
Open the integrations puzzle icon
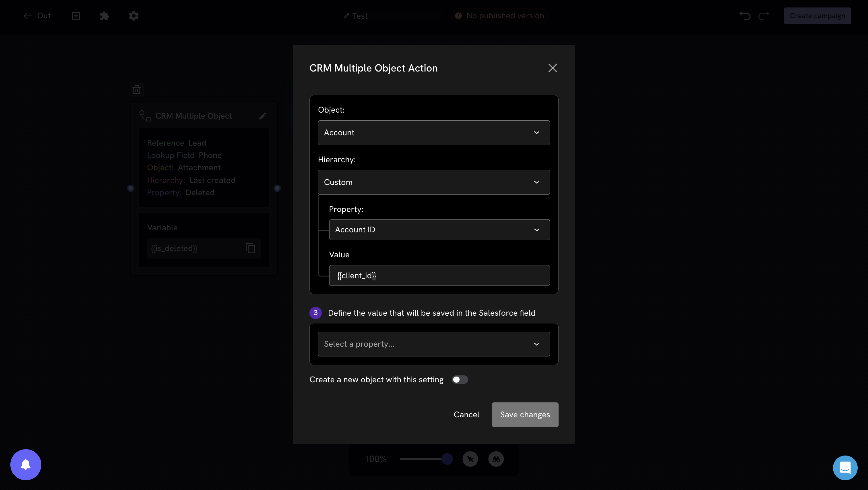click(x=104, y=16)
